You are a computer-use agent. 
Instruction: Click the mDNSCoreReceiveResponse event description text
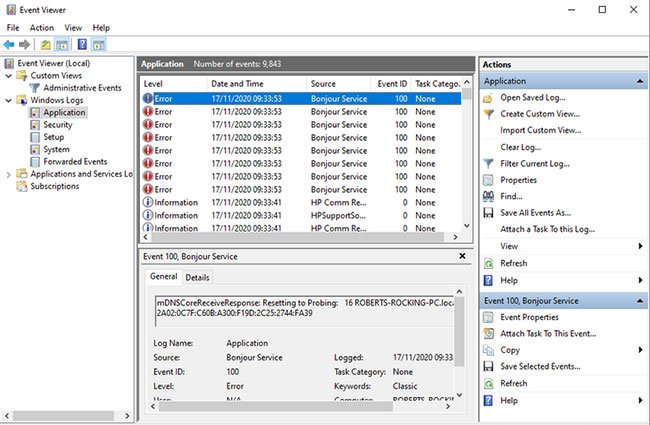click(x=305, y=308)
